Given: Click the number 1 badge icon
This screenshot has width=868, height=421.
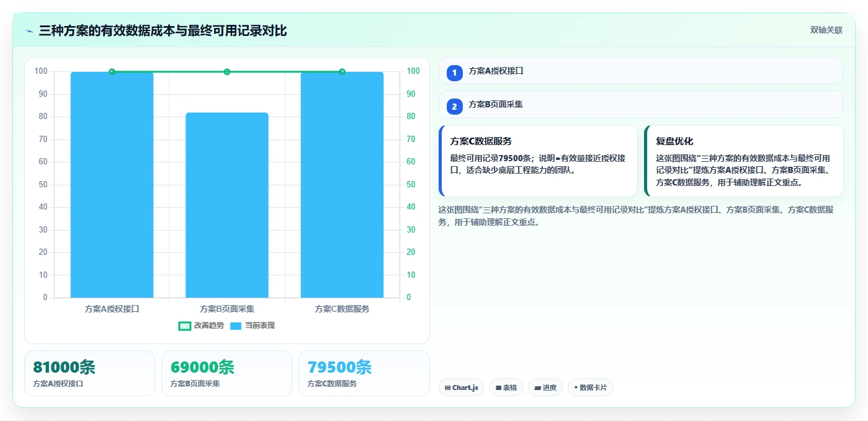Looking at the screenshot, I should point(454,73).
